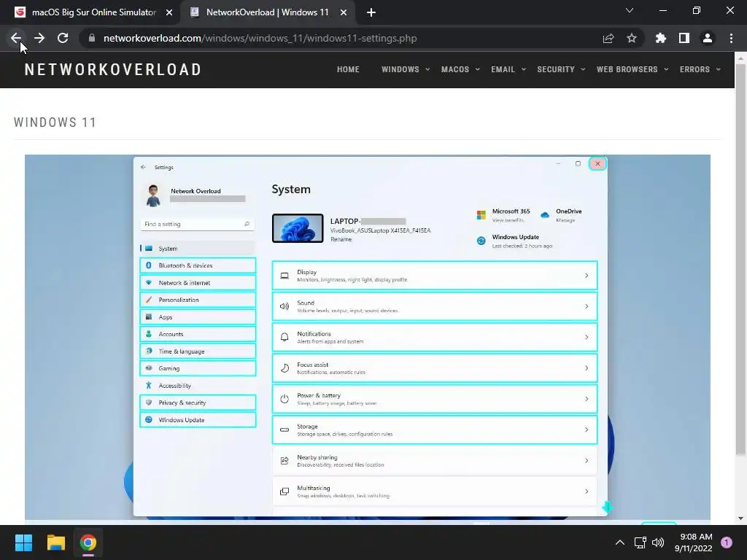Toggle the browser side panel icon
The height and width of the screenshot is (560, 747).
[684, 38]
